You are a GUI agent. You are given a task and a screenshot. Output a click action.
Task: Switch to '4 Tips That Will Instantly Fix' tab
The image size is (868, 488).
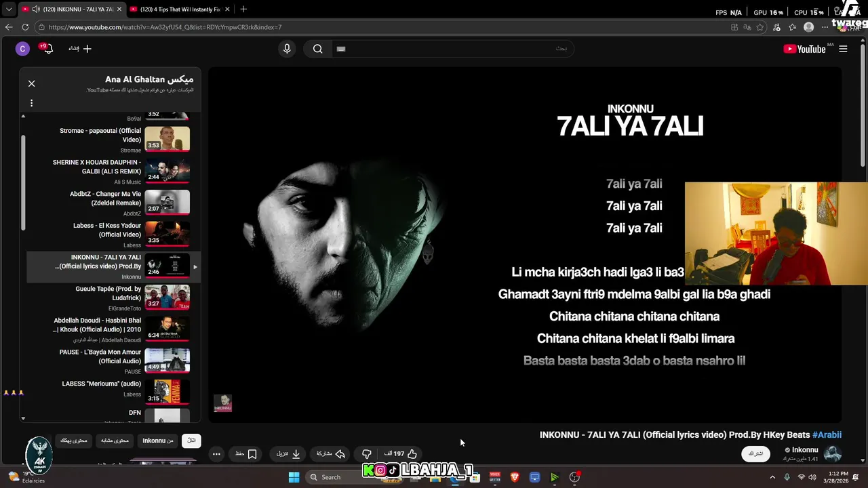coord(180,9)
